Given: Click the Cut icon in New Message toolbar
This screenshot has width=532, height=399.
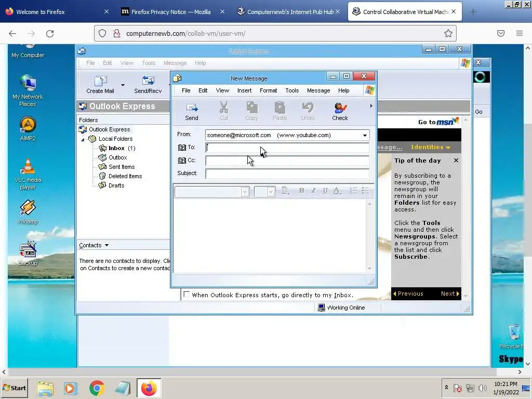Looking at the screenshot, I should tap(224, 112).
